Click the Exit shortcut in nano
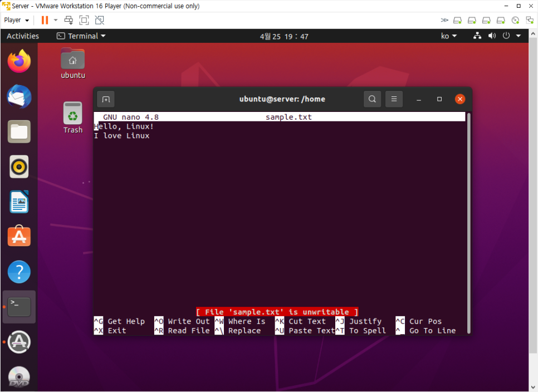Viewport: 538px width, 392px height. pyautogui.click(x=110, y=331)
